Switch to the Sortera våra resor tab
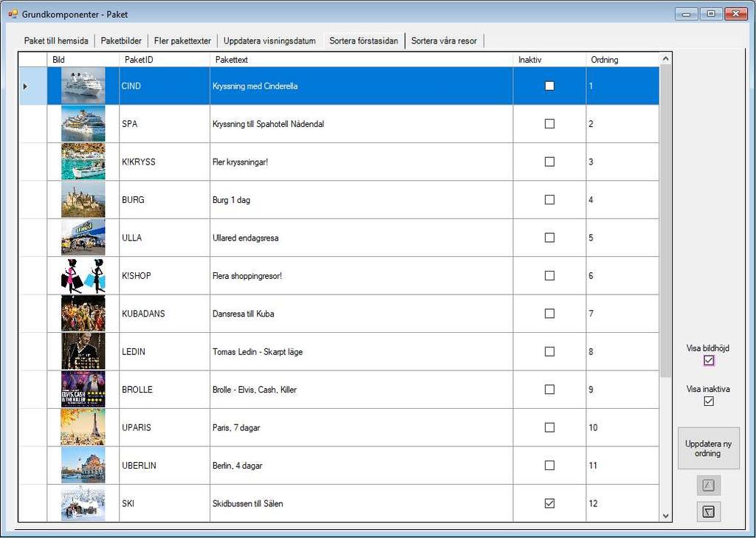The width and height of the screenshot is (756, 538). 444,41
